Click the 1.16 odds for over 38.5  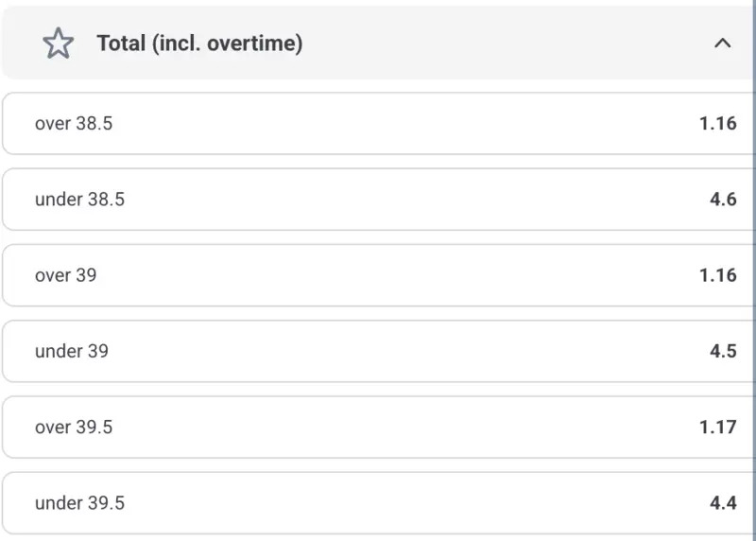[717, 123]
